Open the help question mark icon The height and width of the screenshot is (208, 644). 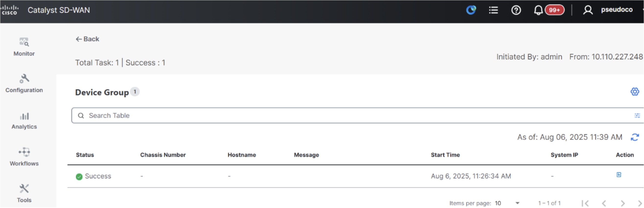tap(516, 10)
